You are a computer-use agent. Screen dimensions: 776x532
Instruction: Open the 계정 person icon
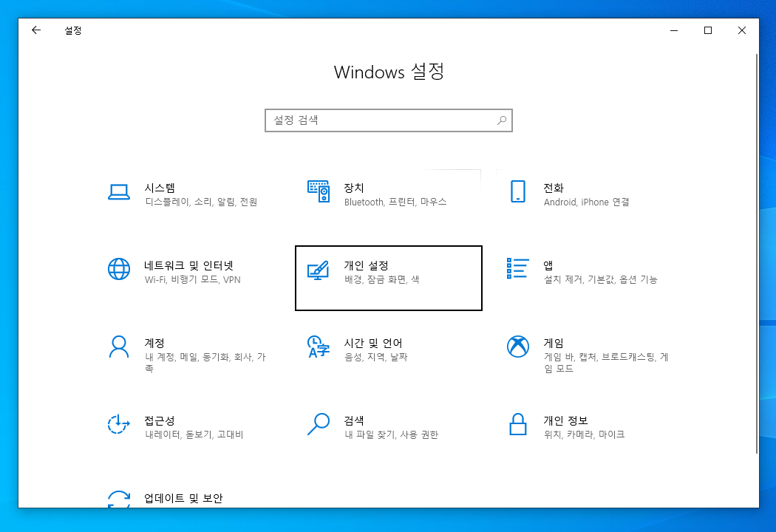(119, 347)
